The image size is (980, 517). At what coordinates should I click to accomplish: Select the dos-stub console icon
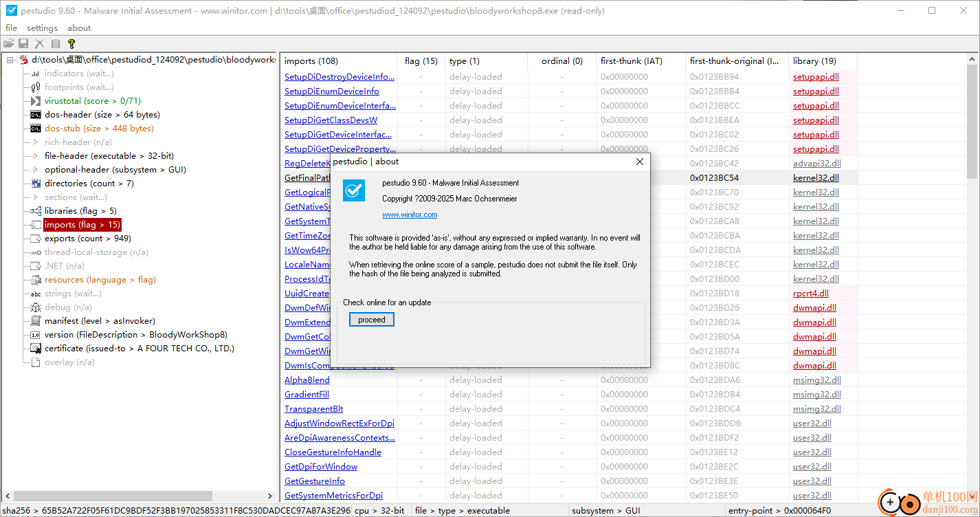[36, 129]
